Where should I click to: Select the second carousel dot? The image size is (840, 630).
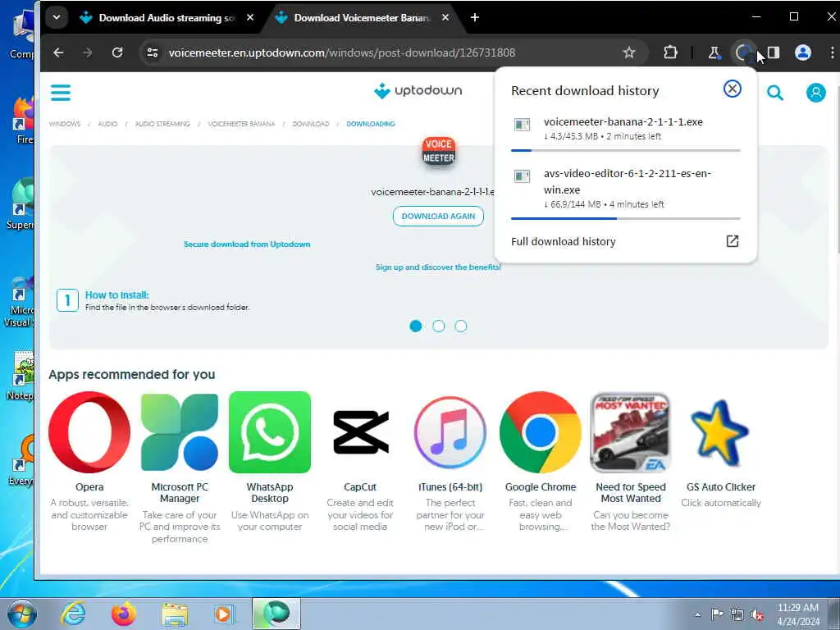[x=438, y=326]
